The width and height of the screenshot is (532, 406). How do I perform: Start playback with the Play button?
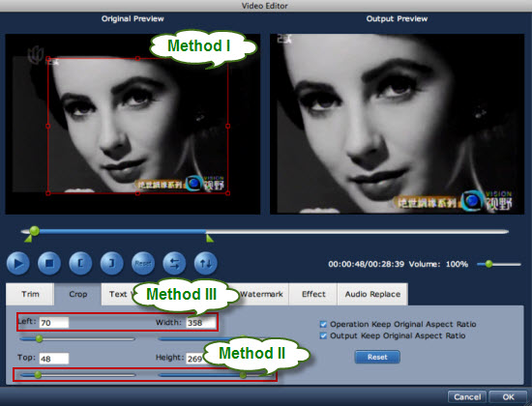click(x=18, y=263)
